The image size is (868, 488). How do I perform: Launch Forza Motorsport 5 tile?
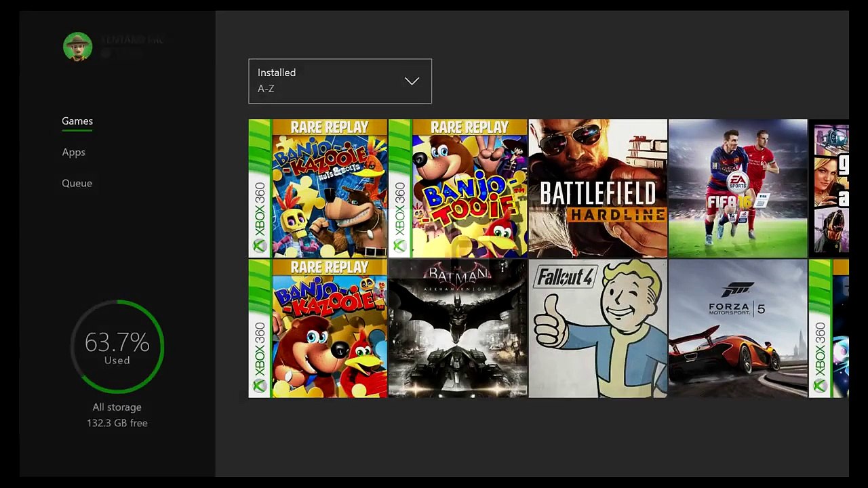(738, 329)
